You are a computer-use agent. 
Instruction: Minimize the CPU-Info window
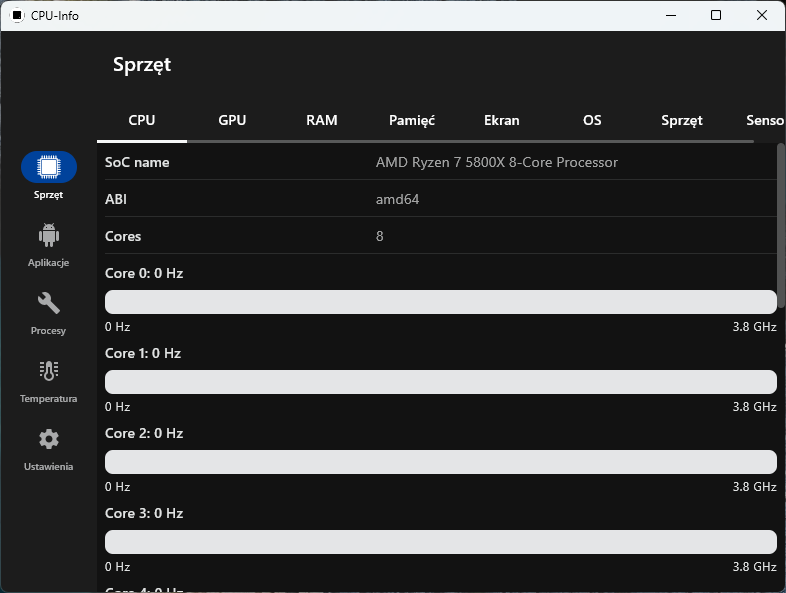[x=671, y=16]
